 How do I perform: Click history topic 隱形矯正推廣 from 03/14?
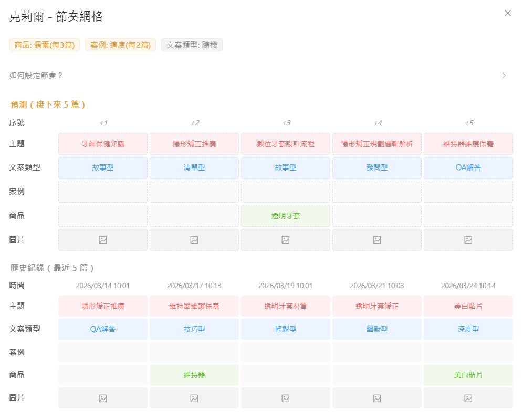(x=103, y=306)
